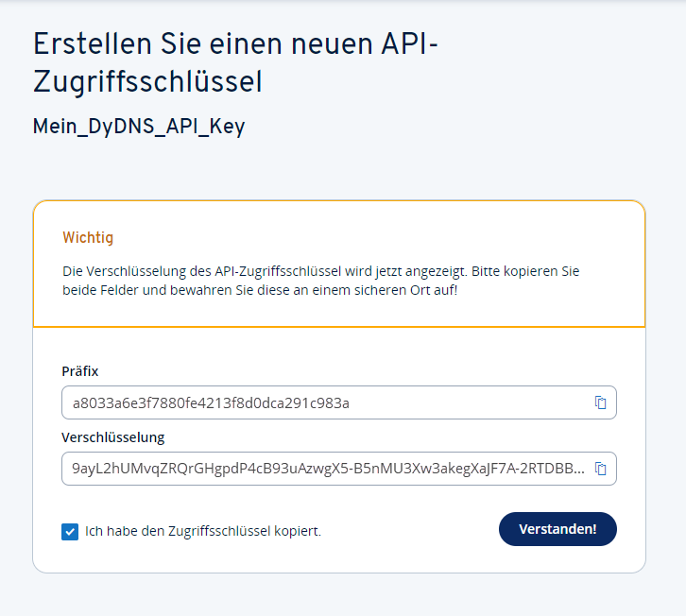This screenshot has height=616, width=686.
Task: Copy the Präfix value to clipboard
Action: coord(600,402)
